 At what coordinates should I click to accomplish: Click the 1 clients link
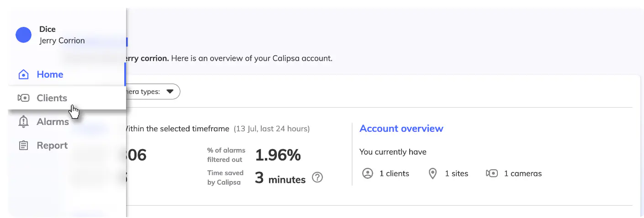[394, 173]
